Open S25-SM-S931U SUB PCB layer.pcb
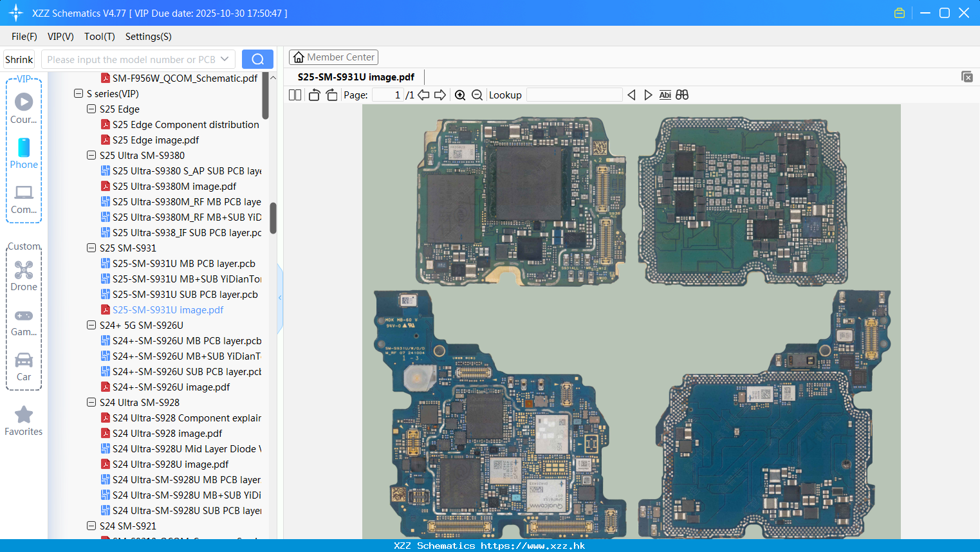The image size is (980, 552). (x=180, y=294)
